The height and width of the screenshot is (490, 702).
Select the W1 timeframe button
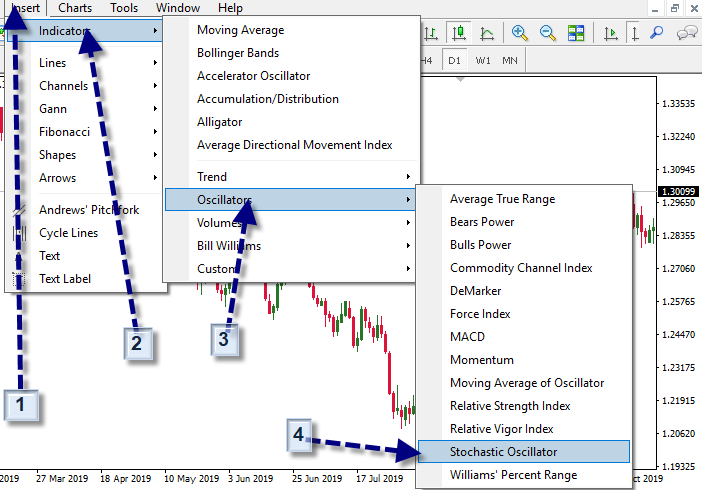[x=483, y=60]
